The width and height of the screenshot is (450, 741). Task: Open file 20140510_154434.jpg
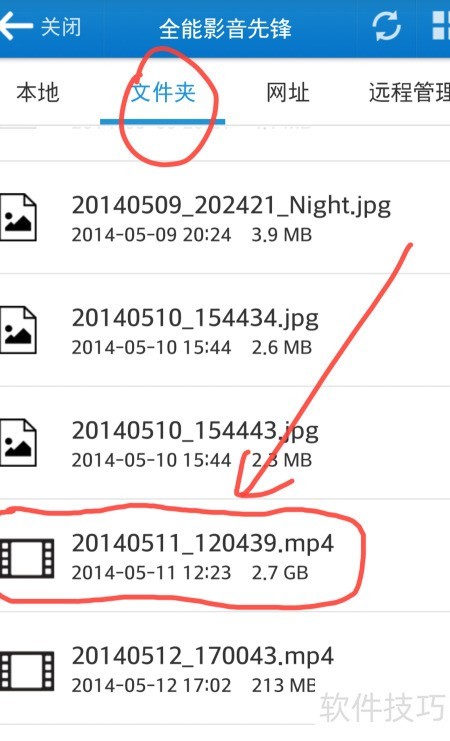(225, 330)
